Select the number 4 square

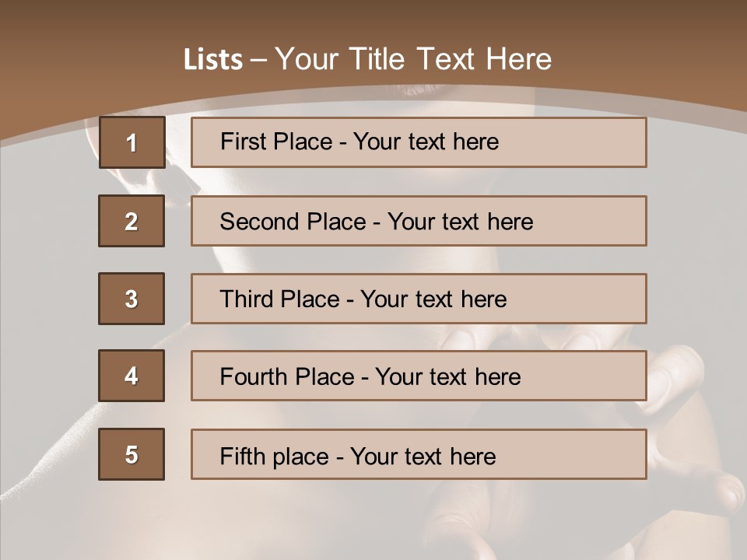(132, 376)
